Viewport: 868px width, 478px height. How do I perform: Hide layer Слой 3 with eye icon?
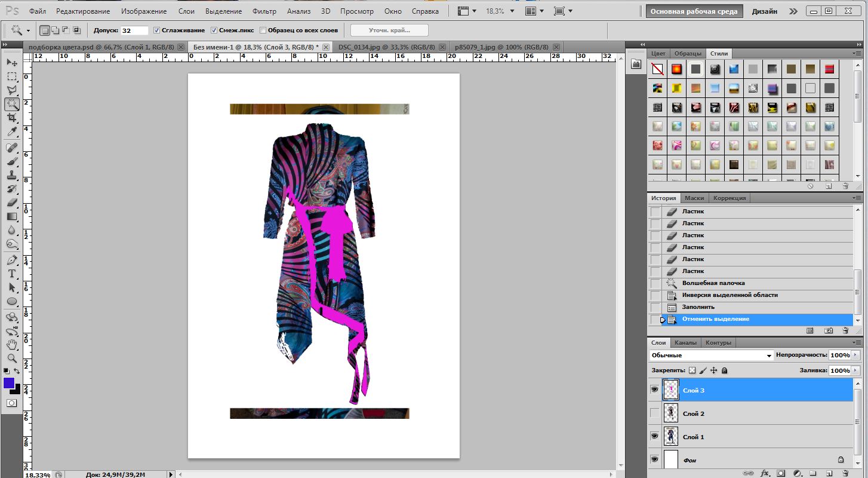pos(655,390)
